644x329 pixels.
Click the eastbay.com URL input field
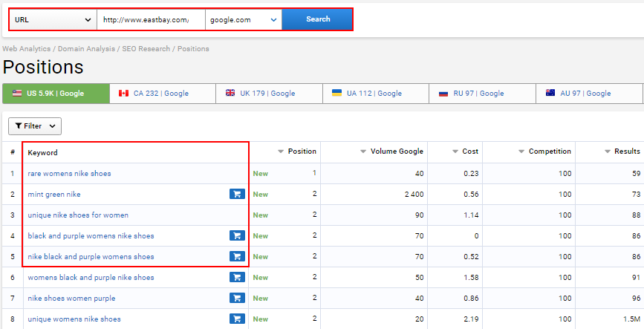click(x=151, y=19)
